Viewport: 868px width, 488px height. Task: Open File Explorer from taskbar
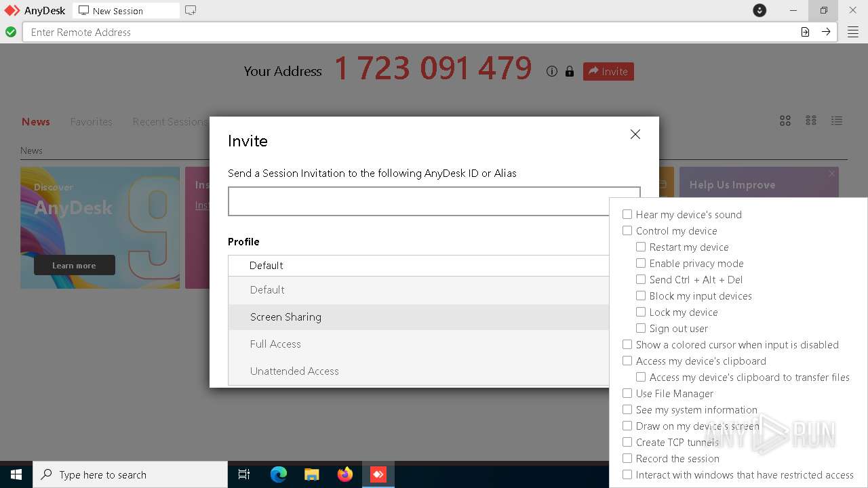pos(312,474)
